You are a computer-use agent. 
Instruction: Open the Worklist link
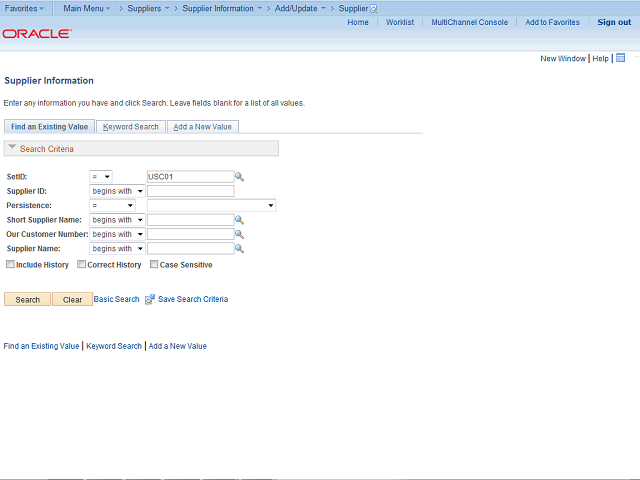(x=400, y=22)
